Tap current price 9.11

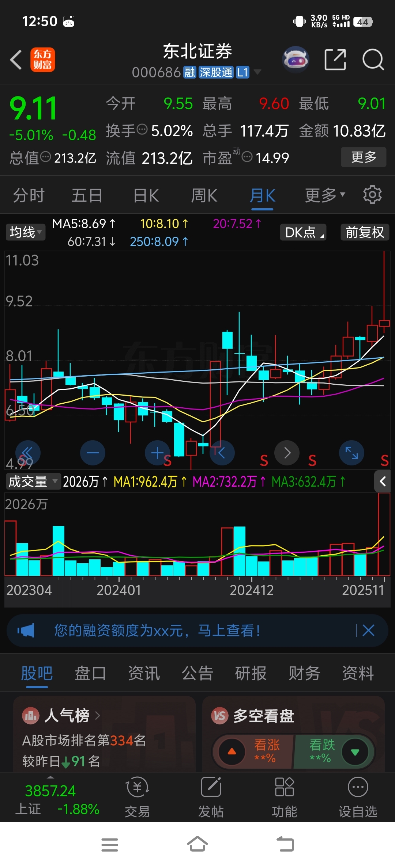33,108
